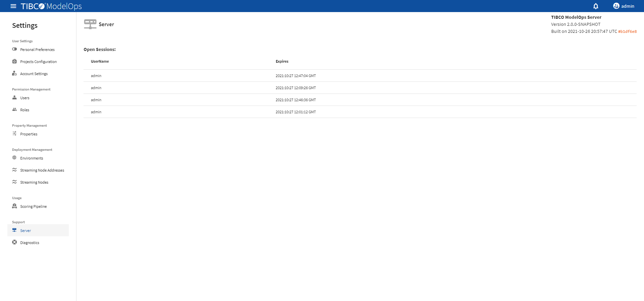Screen dimensions: 644x301
Task: Click the Streaming Node Addresses wave icon
Action: (14, 170)
